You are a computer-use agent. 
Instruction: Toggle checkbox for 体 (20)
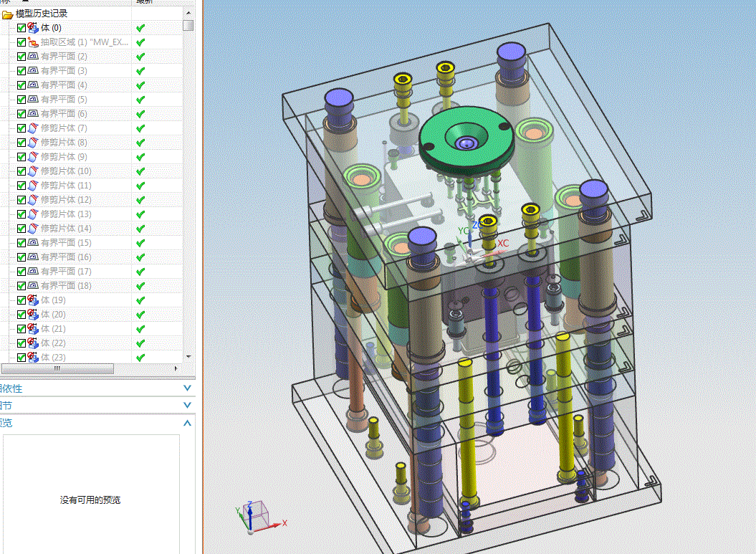[21, 315]
